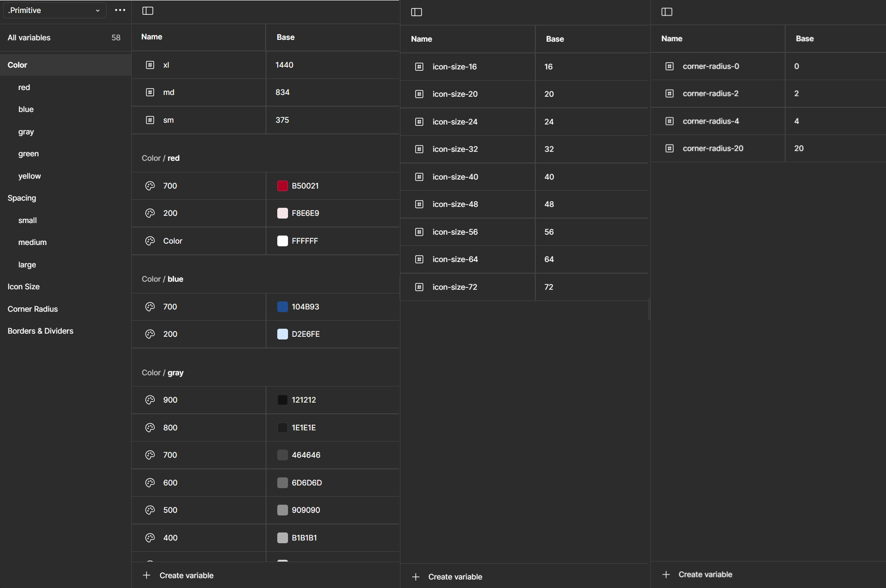Toggle sidebar icon above icon-size table

pyautogui.click(x=417, y=12)
